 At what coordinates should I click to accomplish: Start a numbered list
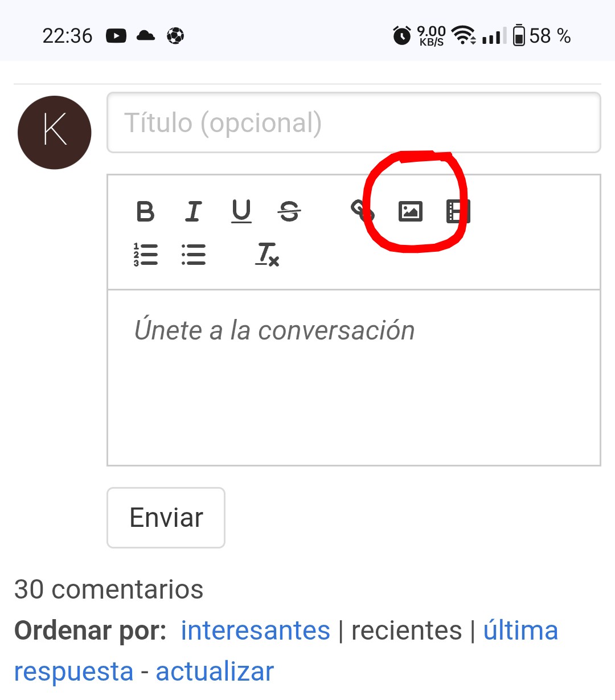coord(146,255)
